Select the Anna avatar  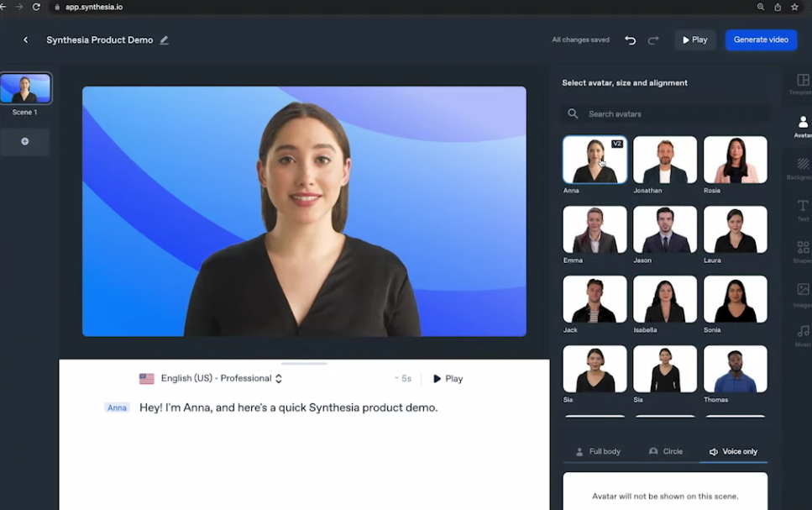pyautogui.click(x=595, y=160)
